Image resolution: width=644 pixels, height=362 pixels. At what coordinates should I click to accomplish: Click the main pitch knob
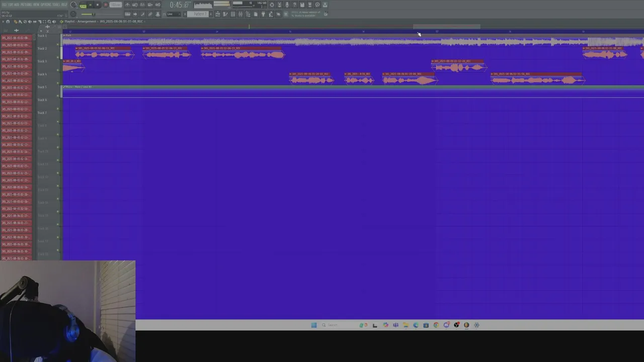tap(73, 14)
